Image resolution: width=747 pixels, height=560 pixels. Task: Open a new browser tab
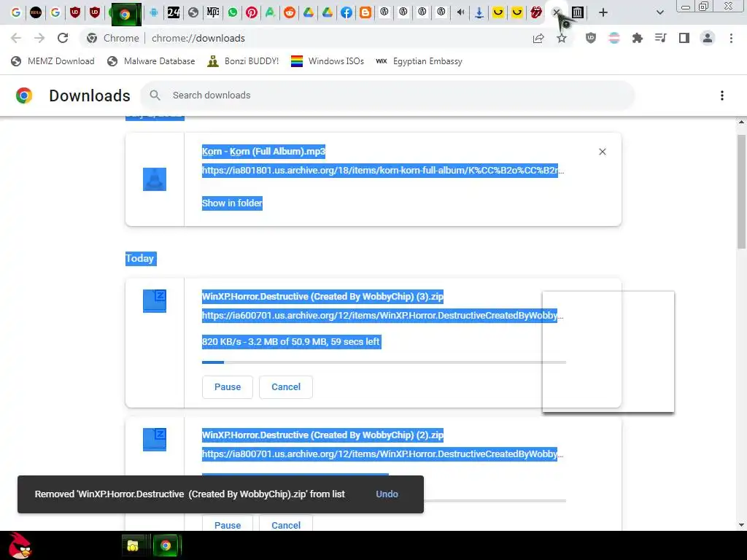pyautogui.click(x=603, y=12)
